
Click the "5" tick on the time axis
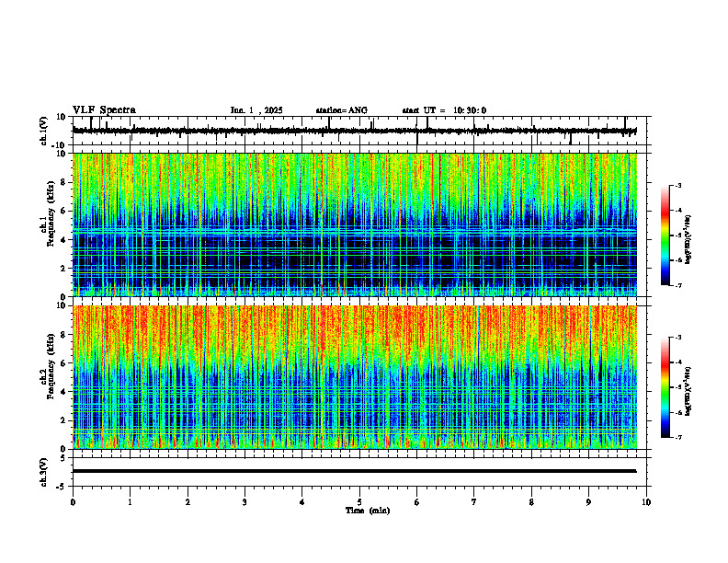click(359, 502)
